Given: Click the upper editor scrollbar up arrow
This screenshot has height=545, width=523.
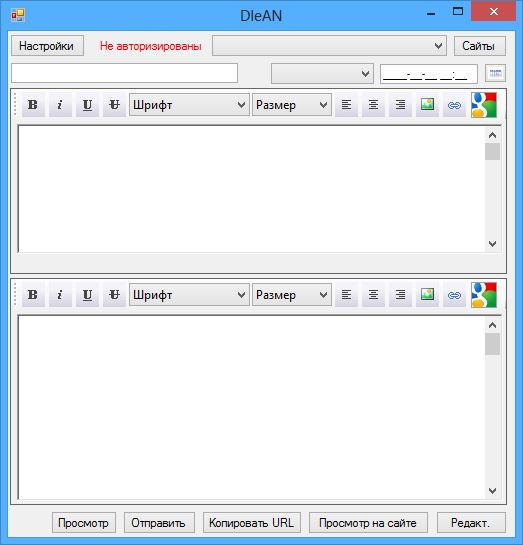Looking at the screenshot, I should [x=492, y=135].
